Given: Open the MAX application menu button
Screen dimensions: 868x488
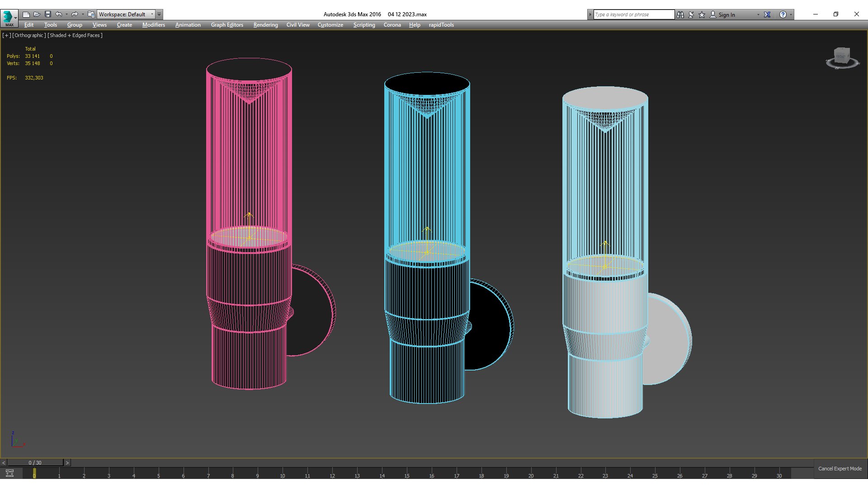Looking at the screenshot, I should tap(9, 18).
